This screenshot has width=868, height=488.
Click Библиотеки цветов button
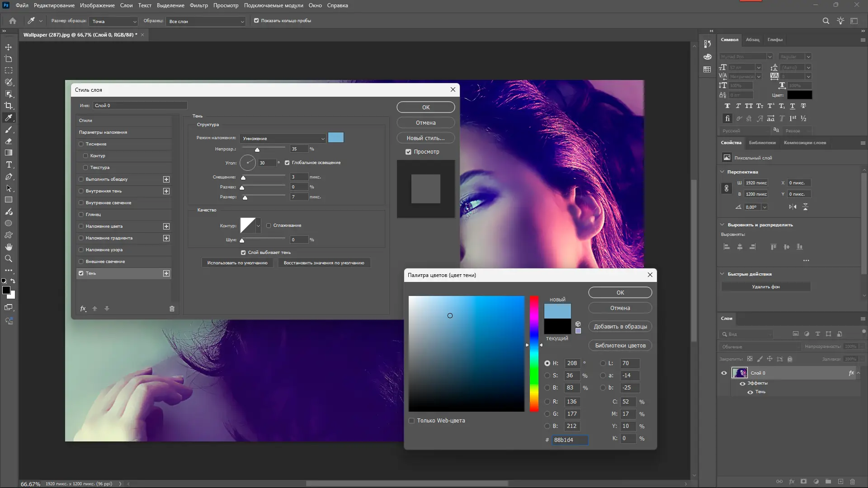click(620, 346)
